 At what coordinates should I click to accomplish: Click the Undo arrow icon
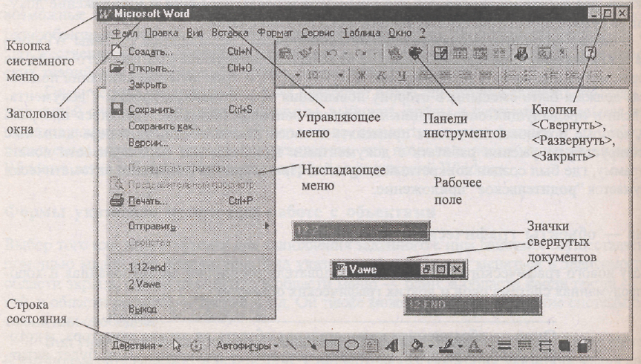coord(332,53)
